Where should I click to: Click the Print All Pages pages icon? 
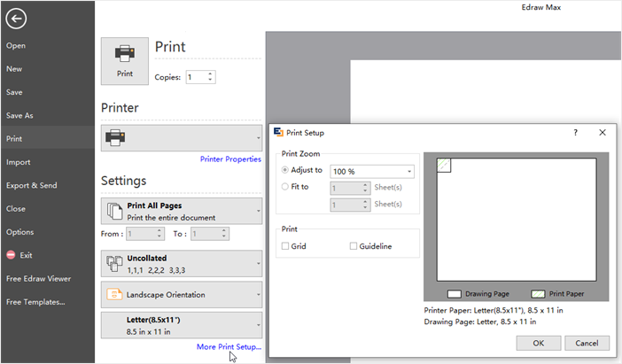pos(114,211)
